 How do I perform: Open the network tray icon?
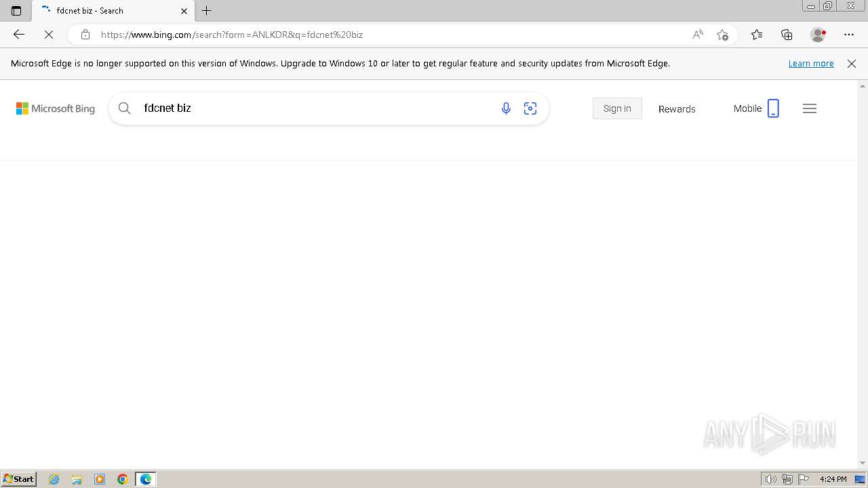tap(787, 479)
